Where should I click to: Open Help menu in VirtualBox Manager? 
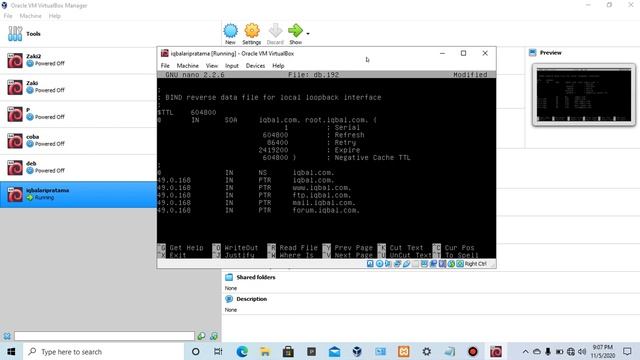pos(54,16)
